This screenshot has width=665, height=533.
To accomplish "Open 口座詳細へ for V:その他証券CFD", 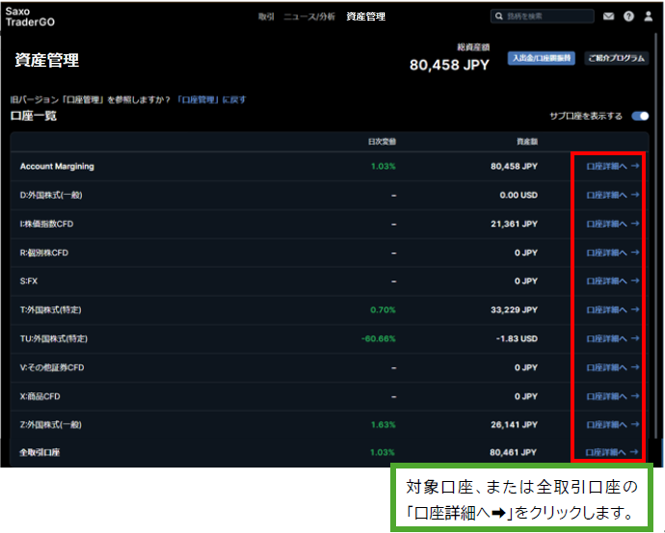I will click(612, 368).
